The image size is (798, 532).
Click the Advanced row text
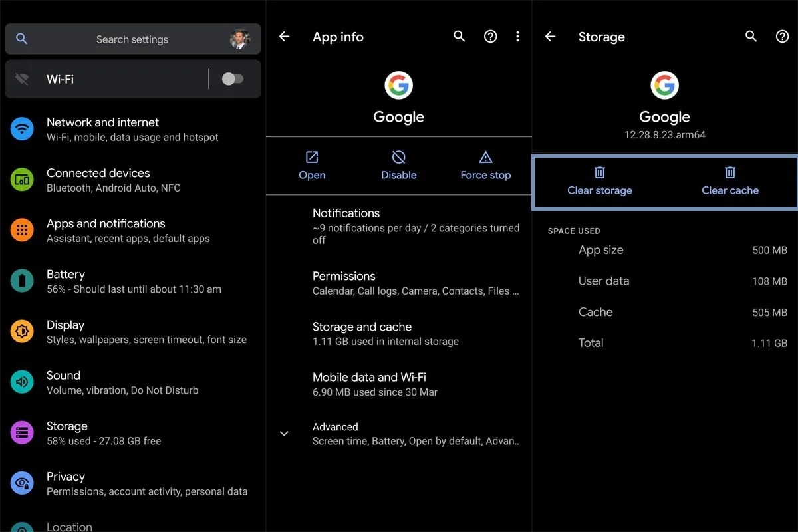point(416,434)
